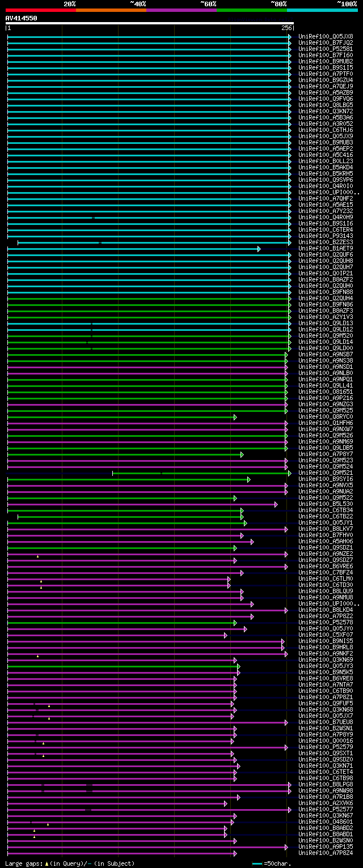
Task: Select label UniRef100_A9P135
Action: 326,846
